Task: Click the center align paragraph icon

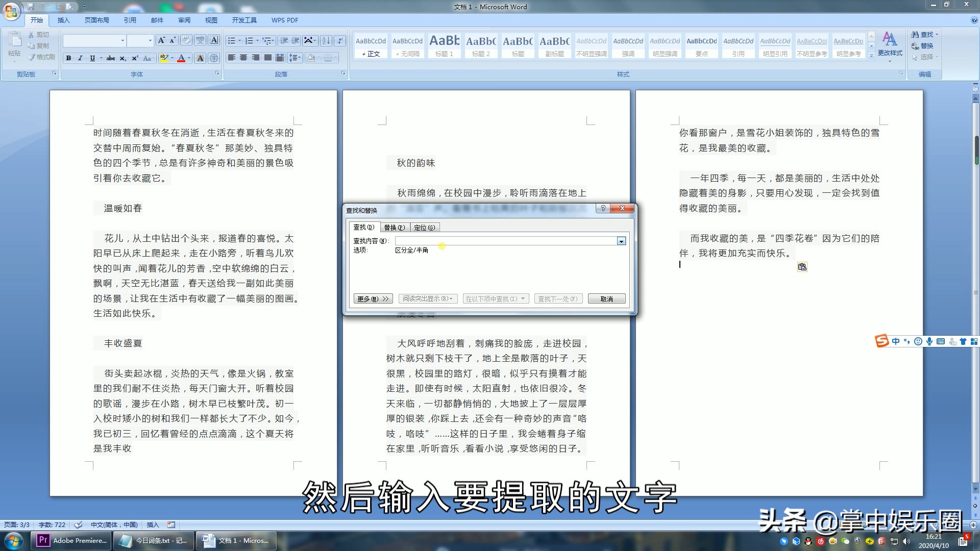Action: click(x=243, y=58)
